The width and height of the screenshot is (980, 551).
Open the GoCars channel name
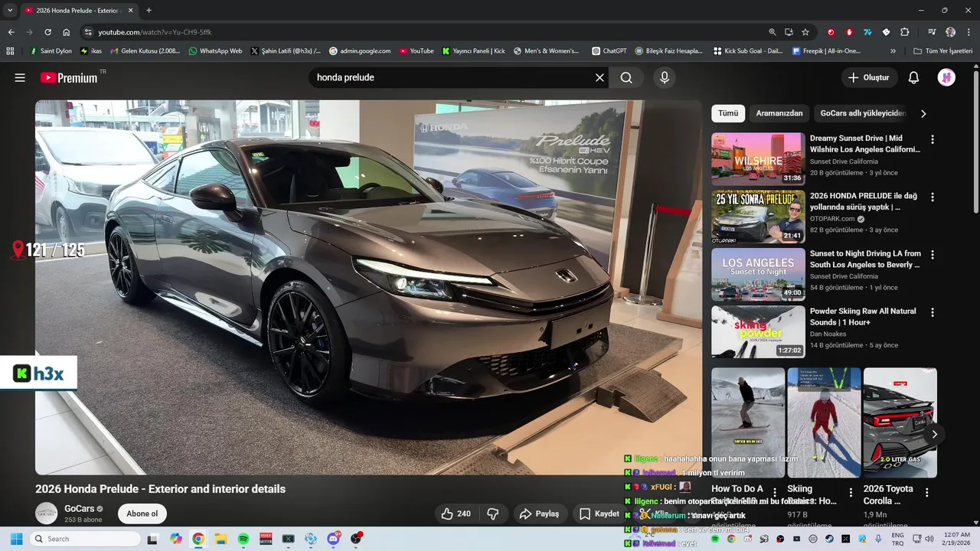[80, 508]
